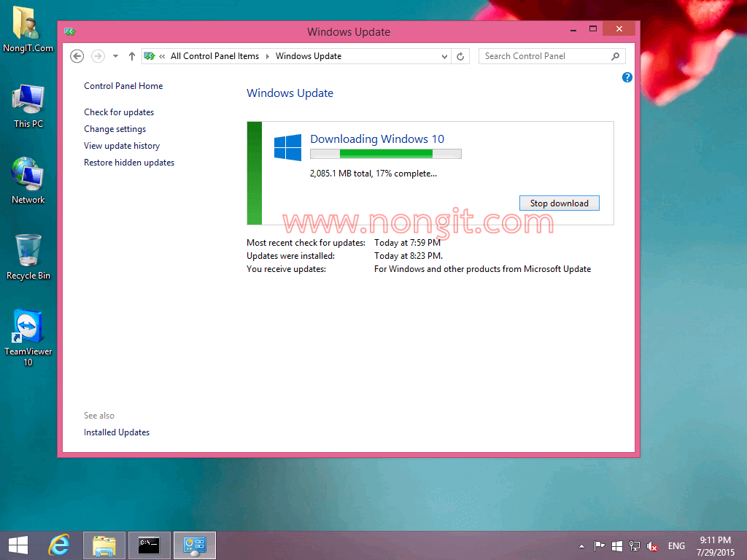Open the Help question mark icon
Viewport: 747px width, 560px height.
[x=627, y=77]
